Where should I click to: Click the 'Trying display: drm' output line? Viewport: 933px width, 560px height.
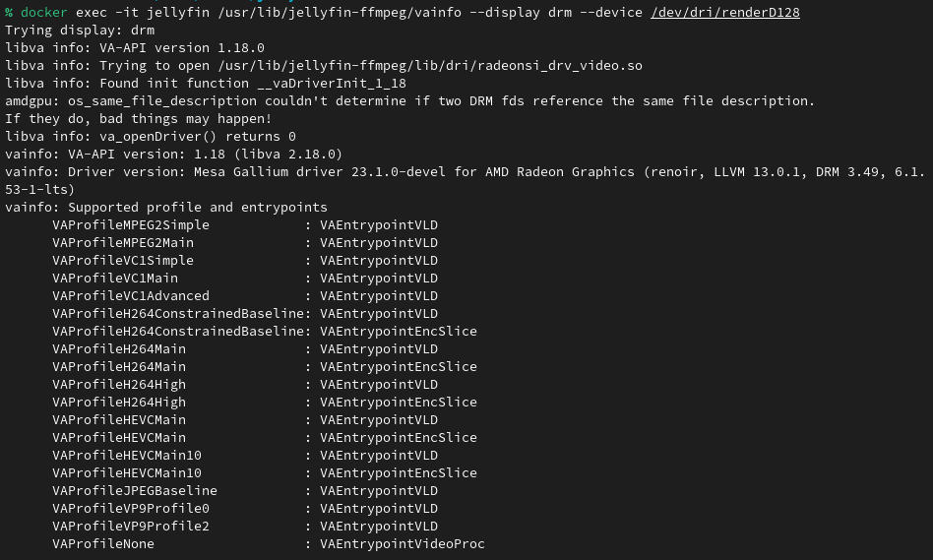click(79, 31)
